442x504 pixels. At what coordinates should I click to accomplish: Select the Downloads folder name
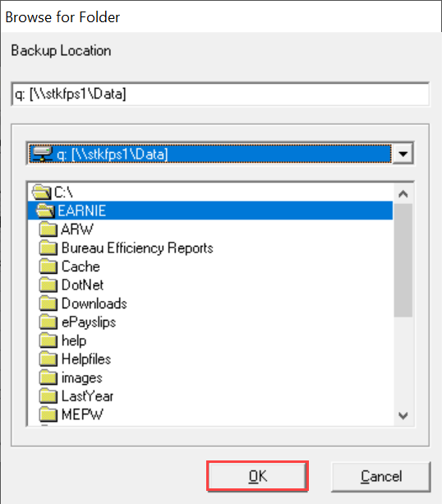[94, 303]
